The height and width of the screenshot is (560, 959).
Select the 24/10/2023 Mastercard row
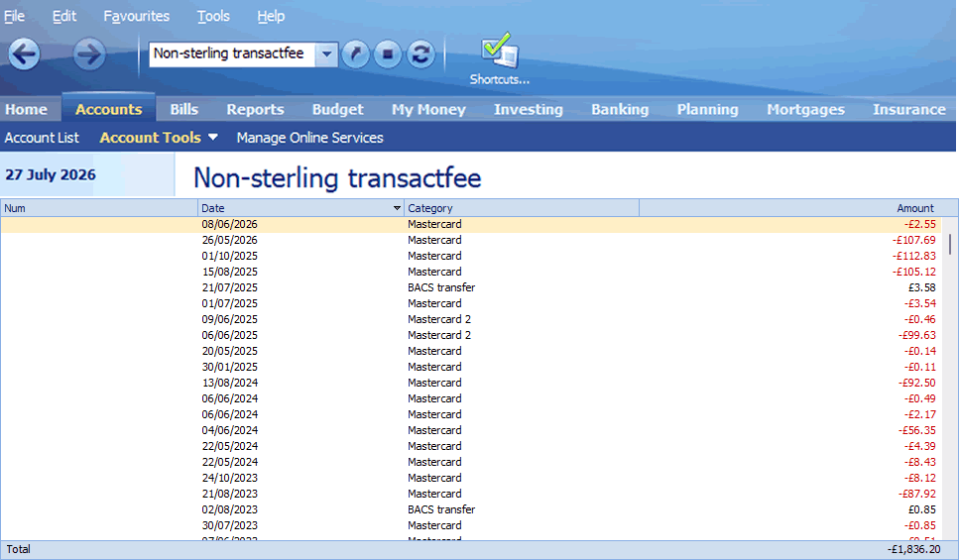click(470, 479)
